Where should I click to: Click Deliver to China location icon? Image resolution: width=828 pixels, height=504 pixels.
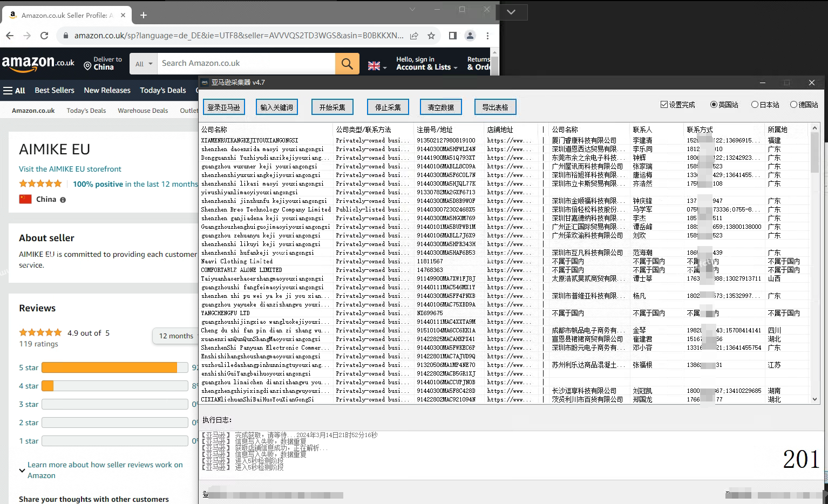87,66
